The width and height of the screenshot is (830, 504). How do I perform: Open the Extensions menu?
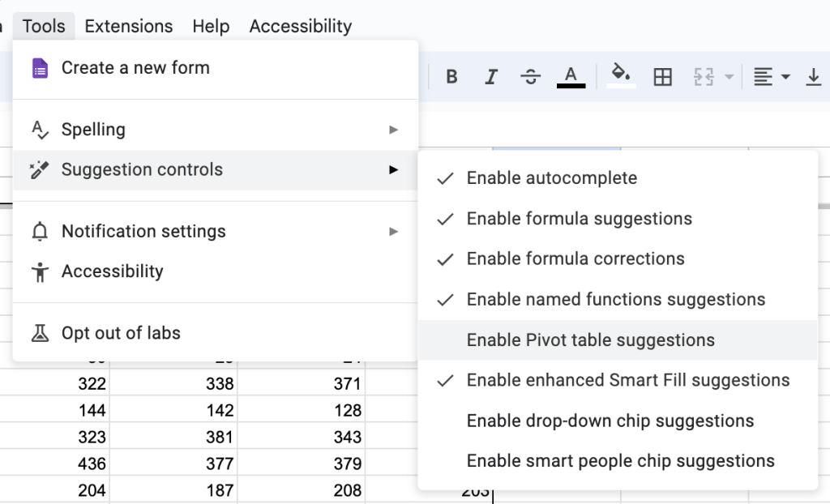coord(128,25)
